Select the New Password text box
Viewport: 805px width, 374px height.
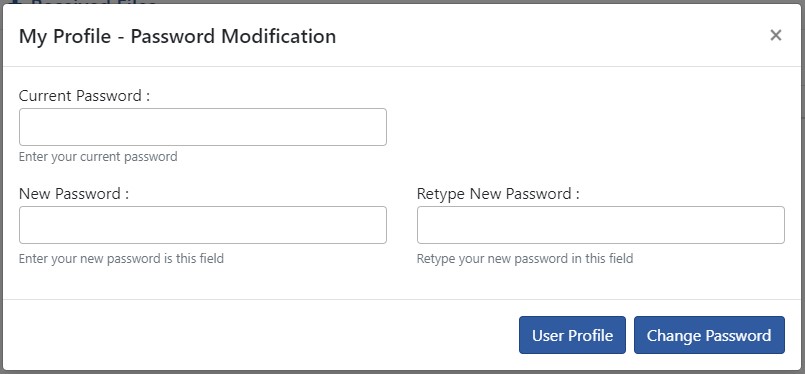coord(203,225)
